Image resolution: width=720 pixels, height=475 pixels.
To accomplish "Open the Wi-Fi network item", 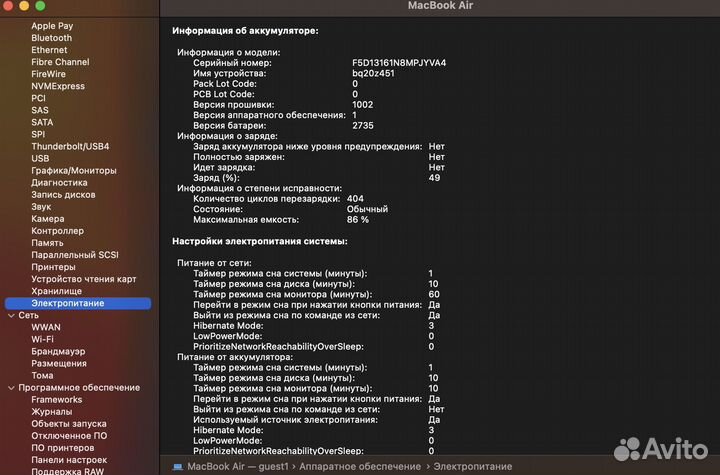I will (43, 339).
